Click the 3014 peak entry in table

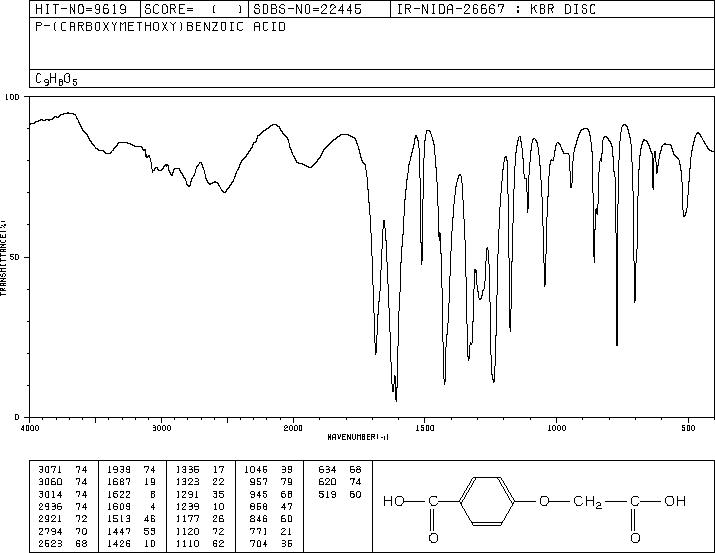click(62, 494)
